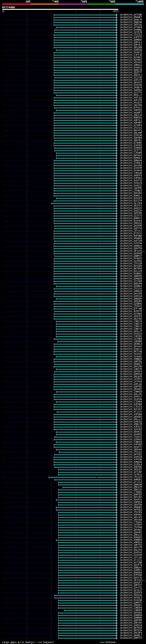Click the green ~80% identity legend segment
Image resolution: width=146 pixels, height=644 pixels.
tap(101, 4)
